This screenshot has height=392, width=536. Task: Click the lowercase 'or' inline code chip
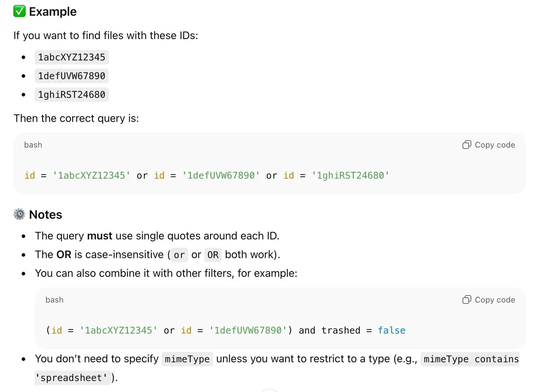pyautogui.click(x=179, y=255)
